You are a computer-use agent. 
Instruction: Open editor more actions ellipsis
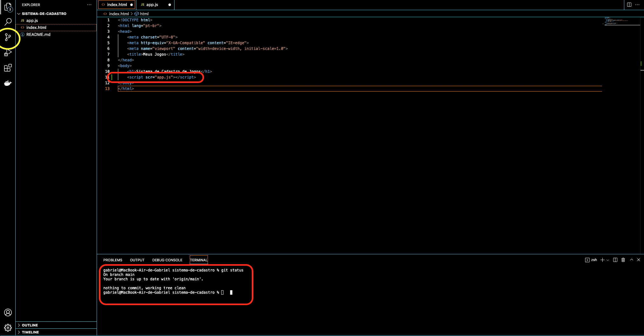637,4
